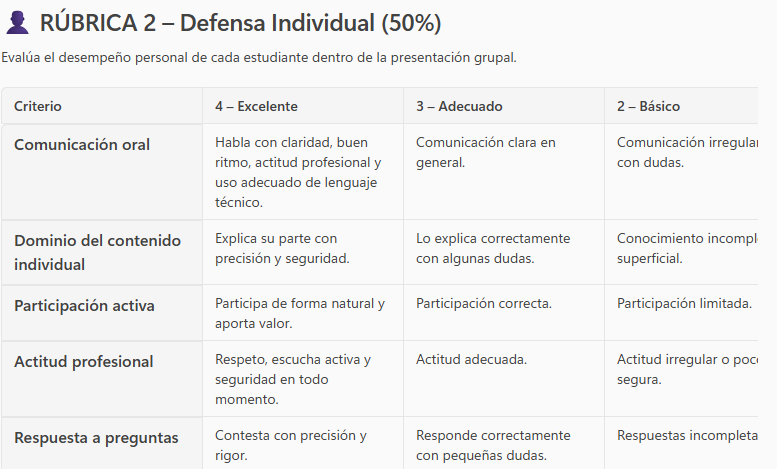Click the cell starting with Habla con claridad
This screenshot has height=469, width=777.
click(x=298, y=172)
